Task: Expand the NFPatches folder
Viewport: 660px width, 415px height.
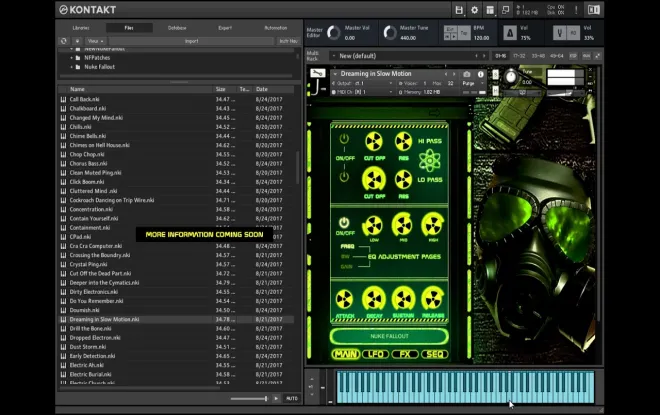Action: tap(72, 58)
